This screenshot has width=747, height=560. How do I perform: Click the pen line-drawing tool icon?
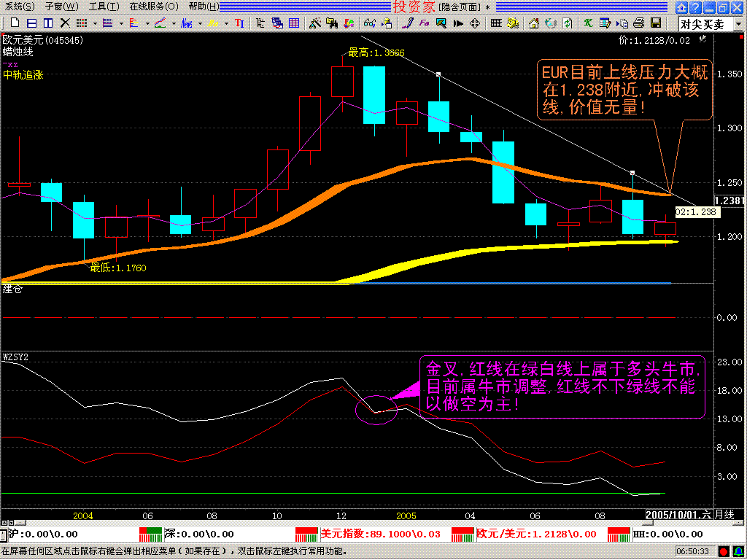coord(407,23)
